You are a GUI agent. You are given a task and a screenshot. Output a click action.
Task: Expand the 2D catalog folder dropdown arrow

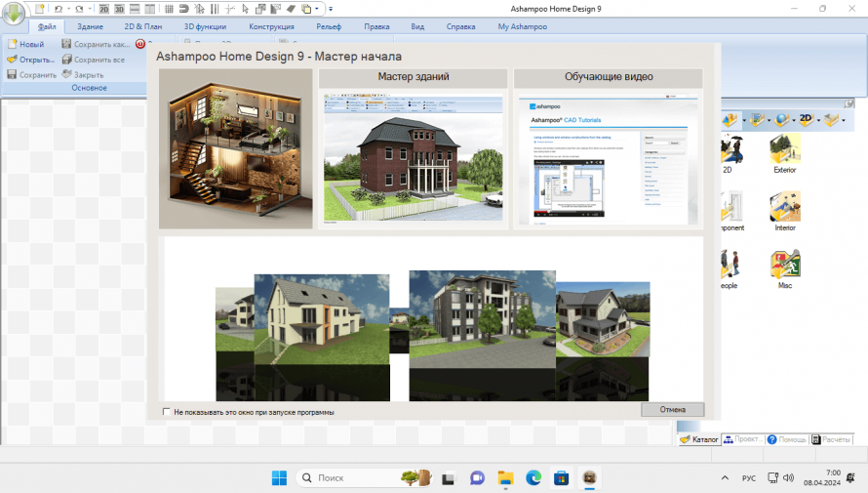pos(820,120)
